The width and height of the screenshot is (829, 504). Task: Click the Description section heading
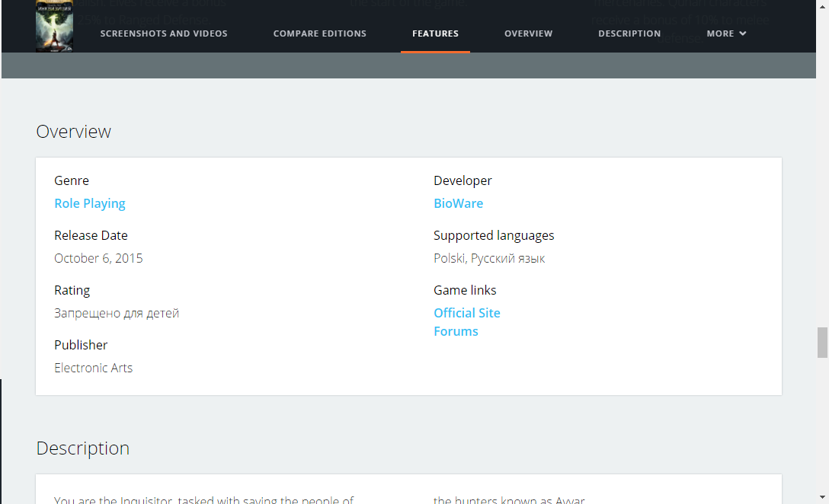pos(82,448)
